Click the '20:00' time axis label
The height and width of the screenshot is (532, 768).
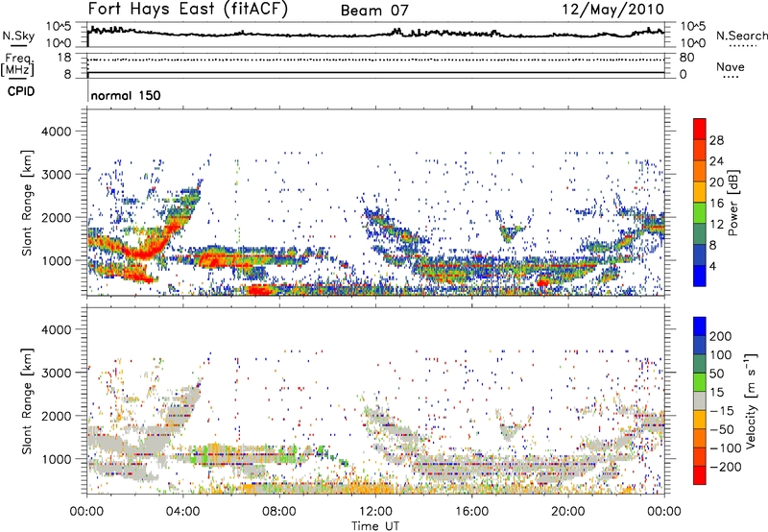pos(567,512)
